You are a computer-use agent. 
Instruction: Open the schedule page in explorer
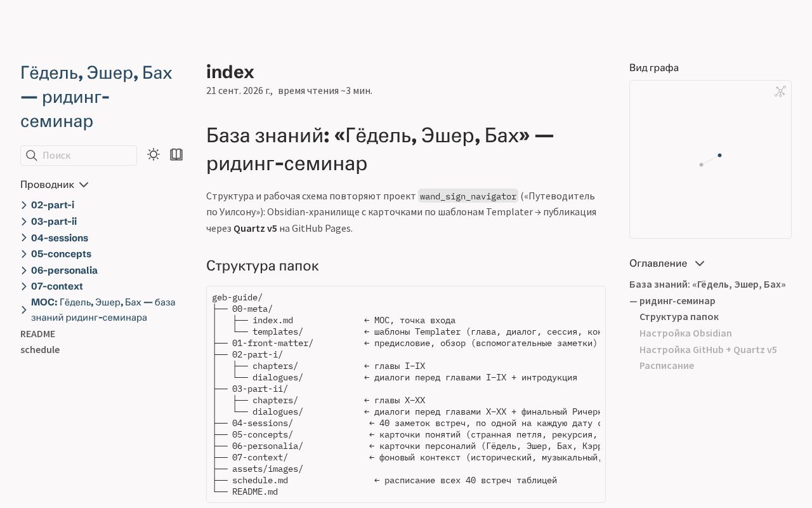pos(40,350)
